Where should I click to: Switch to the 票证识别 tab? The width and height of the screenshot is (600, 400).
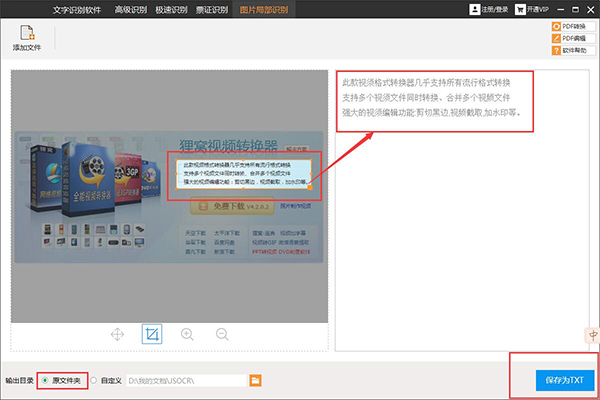212,10
